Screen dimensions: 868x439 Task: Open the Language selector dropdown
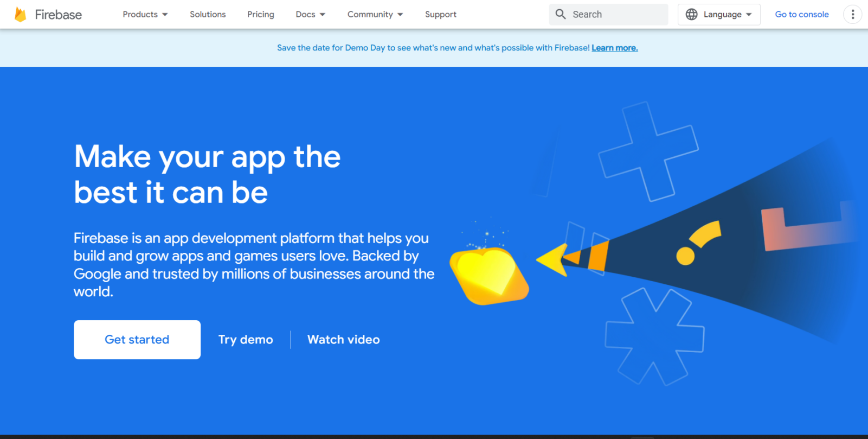(x=719, y=15)
